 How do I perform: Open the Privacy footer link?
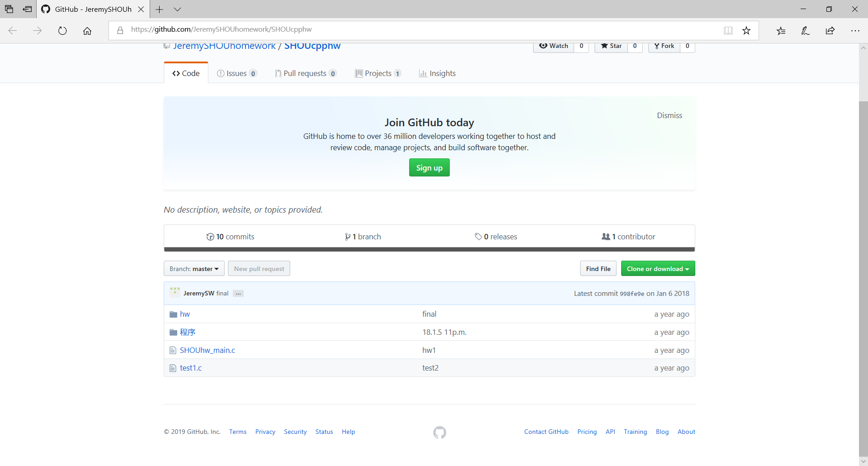265,432
